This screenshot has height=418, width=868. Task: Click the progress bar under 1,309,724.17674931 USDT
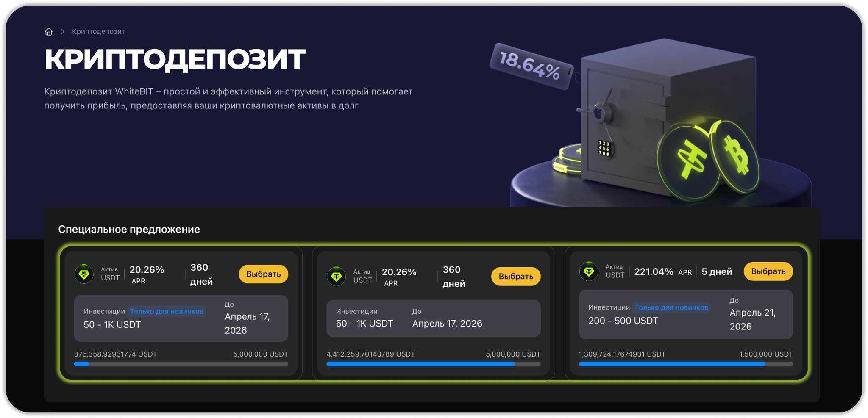(685, 364)
